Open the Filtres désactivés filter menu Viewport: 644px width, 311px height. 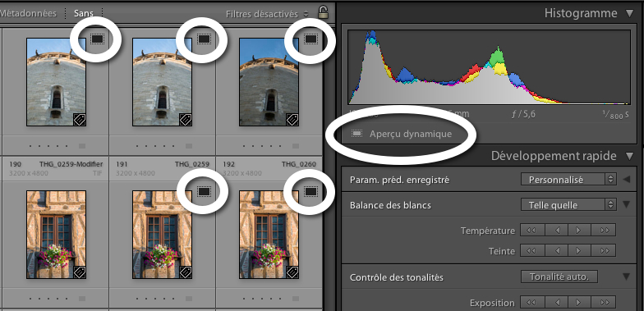[x=267, y=14]
